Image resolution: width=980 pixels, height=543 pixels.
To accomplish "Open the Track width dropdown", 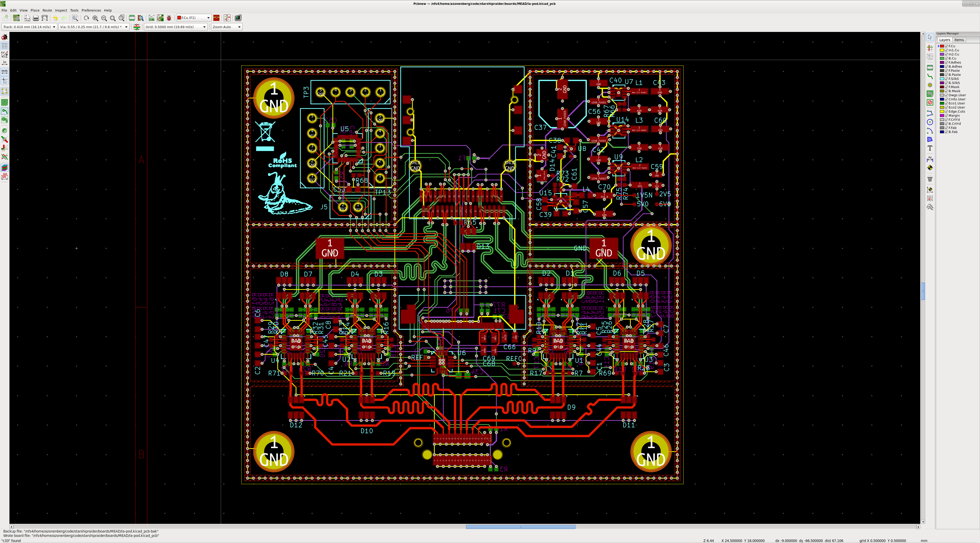I will [x=29, y=27].
